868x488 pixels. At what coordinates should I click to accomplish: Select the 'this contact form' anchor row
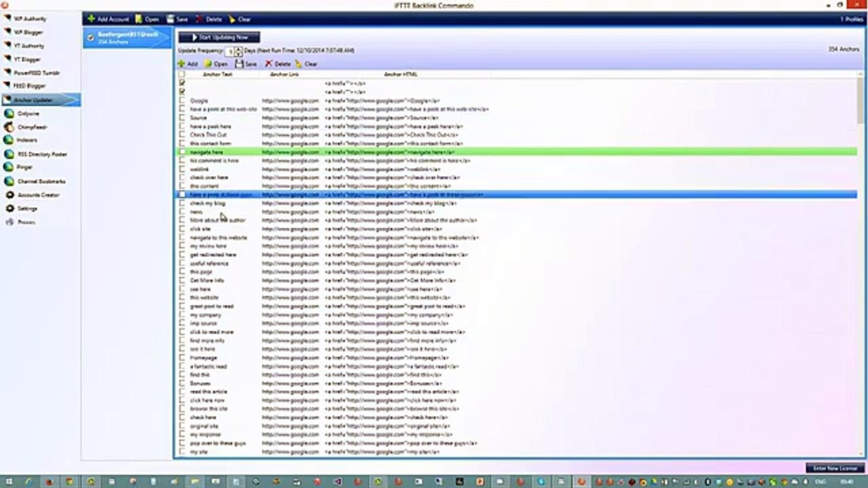(x=517, y=143)
